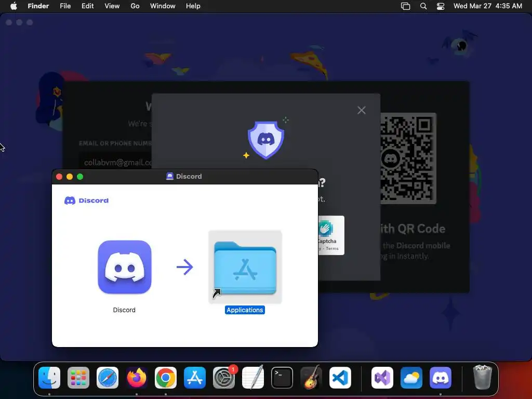The width and height of the screenshot is (532, 399).
Task: Launch Firefox from the Dock
Action: (137, 378)
